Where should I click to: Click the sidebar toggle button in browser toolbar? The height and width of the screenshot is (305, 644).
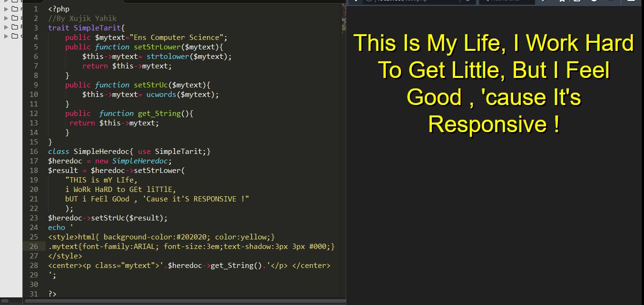click(610, 2)
